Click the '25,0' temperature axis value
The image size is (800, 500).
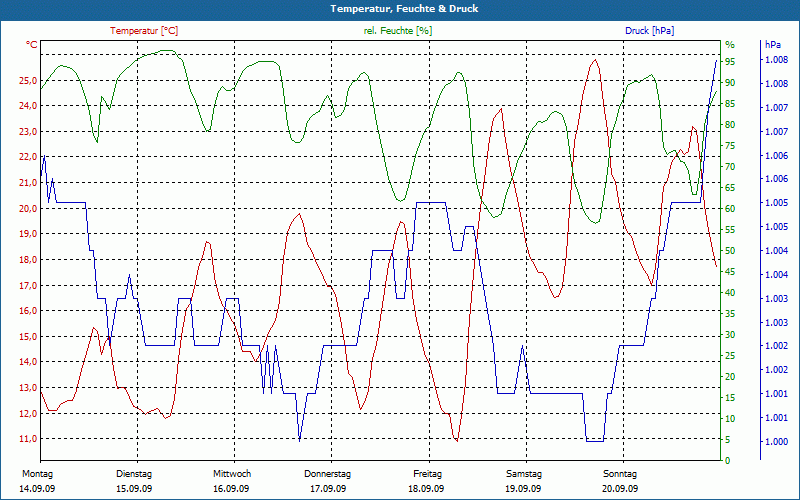pos(28,81)
